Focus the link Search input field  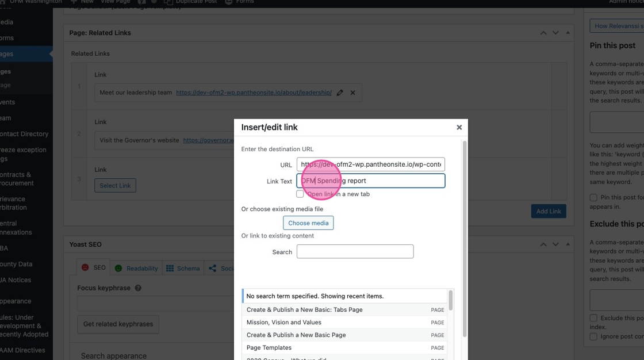point(355,252)
